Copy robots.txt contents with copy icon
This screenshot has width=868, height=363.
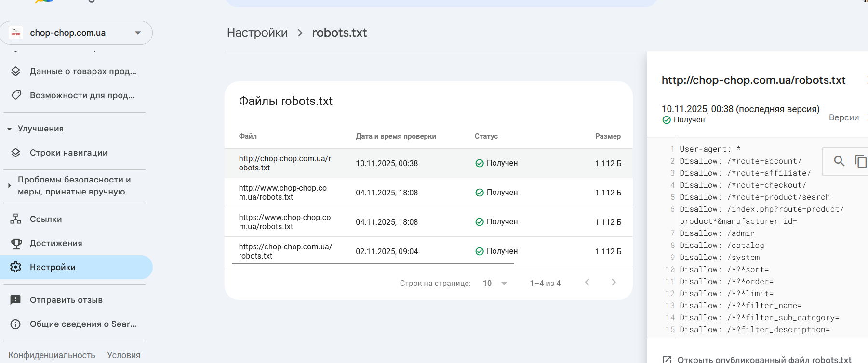[860, 161]
